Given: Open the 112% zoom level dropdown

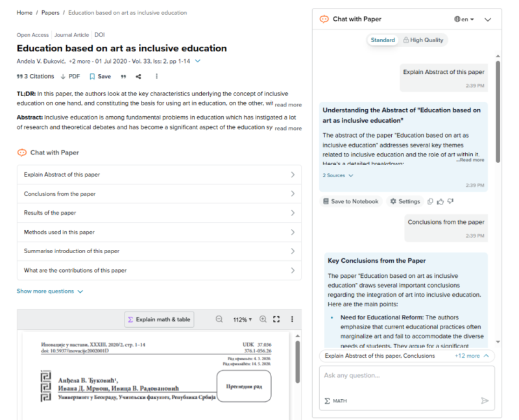Looking at the screenshot, I should pyautogui.click(x=243, y=319).
